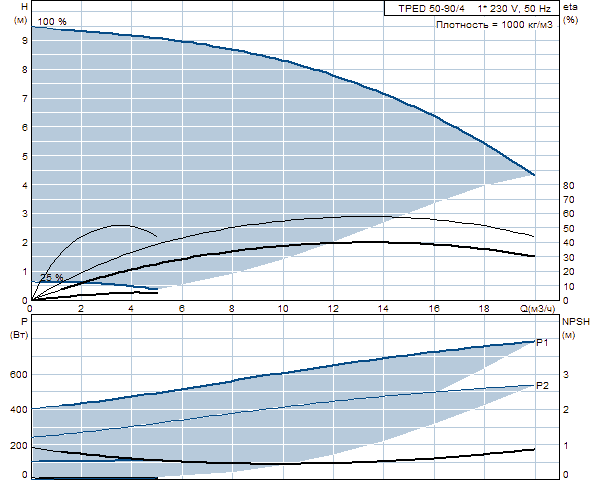Screen dimensions: 592x480
Task: Click the "30" value on eta axis
Action: pyautogui.click(x=569, y=258)
